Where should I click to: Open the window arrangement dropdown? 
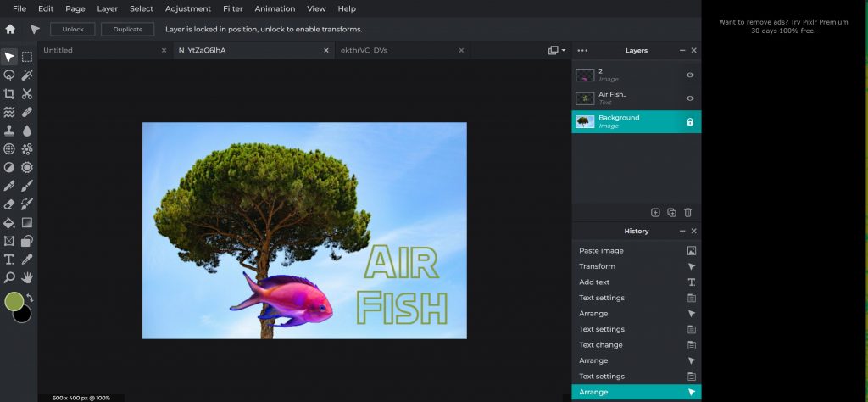[557, 51]
